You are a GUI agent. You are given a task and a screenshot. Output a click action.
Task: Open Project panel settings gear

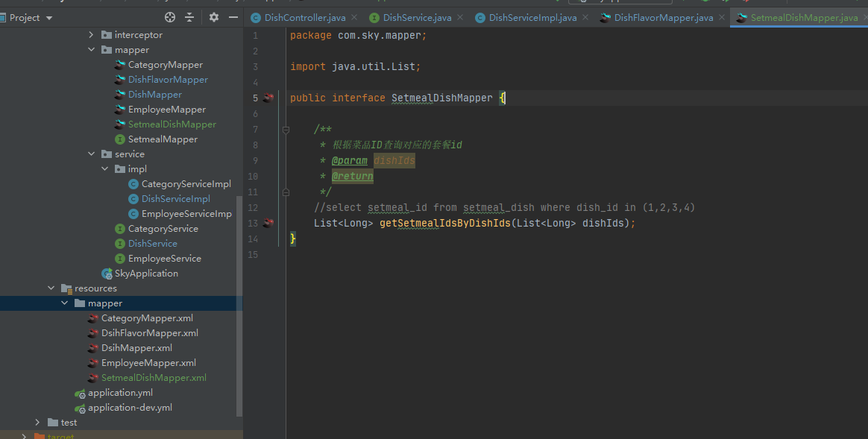click(x=214, y=17)
